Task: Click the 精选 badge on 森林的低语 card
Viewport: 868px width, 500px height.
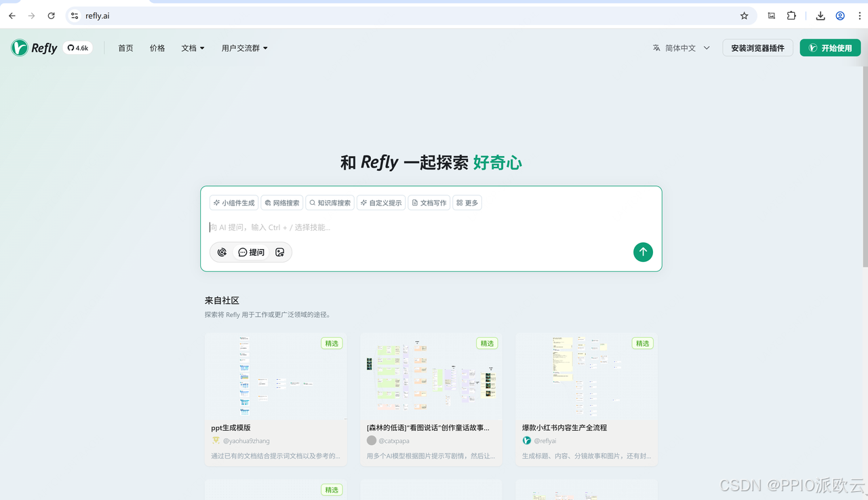Action: [487, 343]
